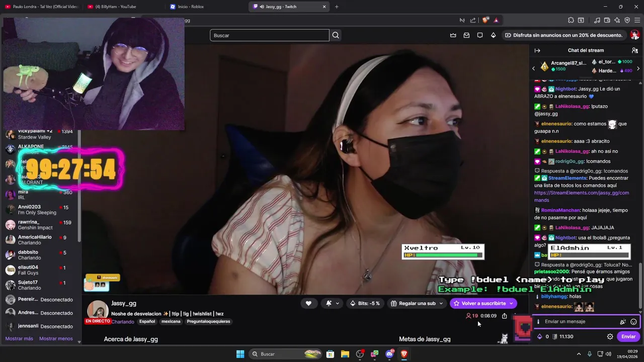Open Sujeto17 channel in sidebar
This screenshot has width=644, height=362.
[x=40, y=285]
